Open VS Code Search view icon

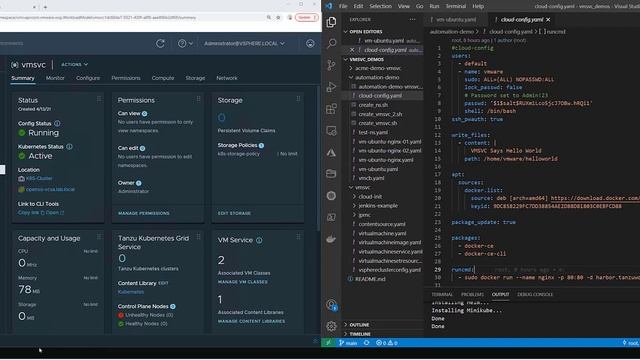(x=331, y=43)
